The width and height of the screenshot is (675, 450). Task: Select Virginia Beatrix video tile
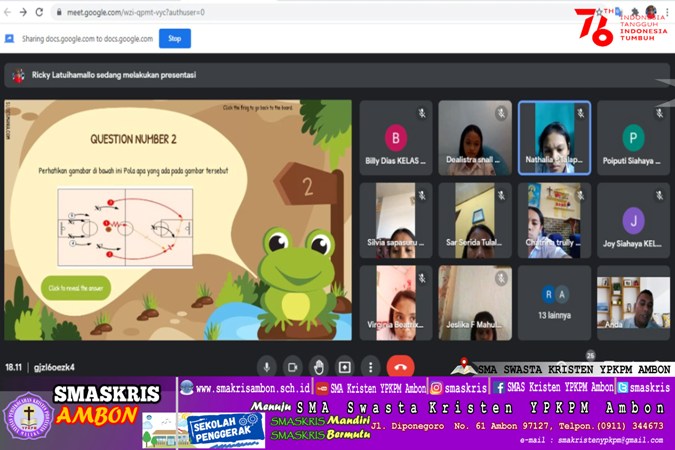coord(396,303)
